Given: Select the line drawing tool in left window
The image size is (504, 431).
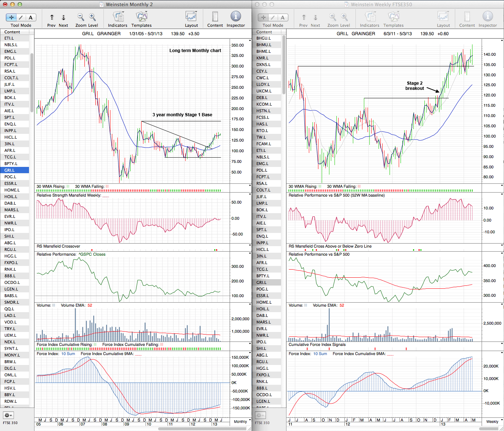Looking at the screenshot, I should (21, 17).
